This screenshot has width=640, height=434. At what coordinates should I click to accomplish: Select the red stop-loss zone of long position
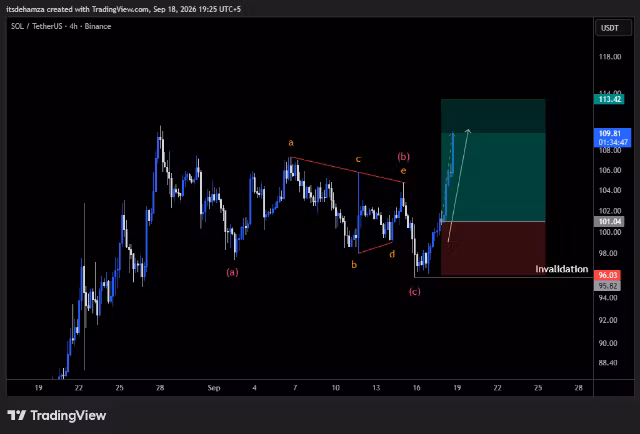pyautogui.click(x=493, y=248)
